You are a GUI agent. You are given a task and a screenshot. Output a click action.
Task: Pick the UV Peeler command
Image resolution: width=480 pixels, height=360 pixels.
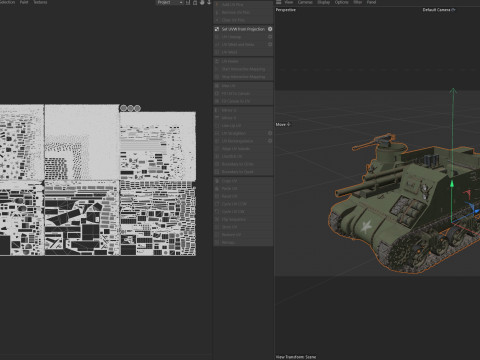[243, 61]
